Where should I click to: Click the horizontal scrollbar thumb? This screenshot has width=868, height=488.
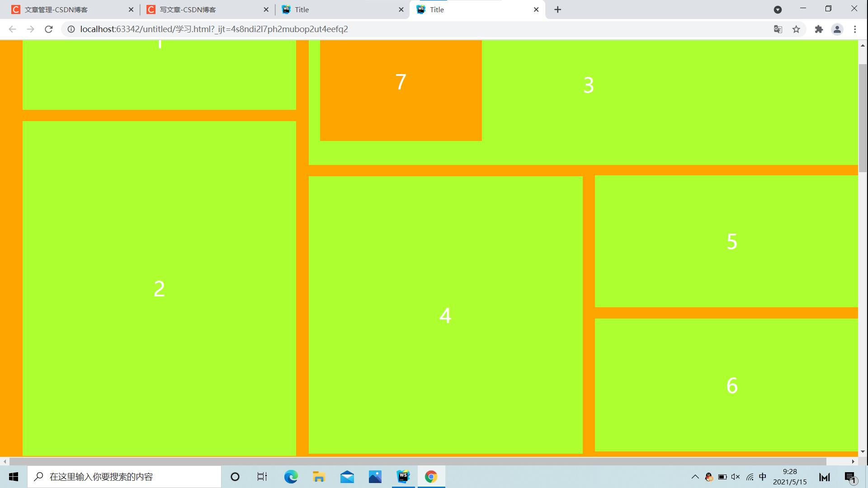tap(418, 461)
